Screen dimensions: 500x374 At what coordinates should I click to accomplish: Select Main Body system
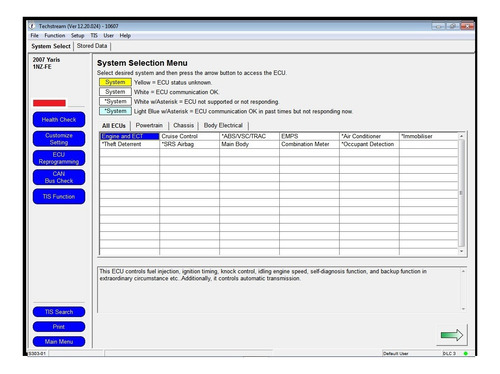(x=249, y=144)
